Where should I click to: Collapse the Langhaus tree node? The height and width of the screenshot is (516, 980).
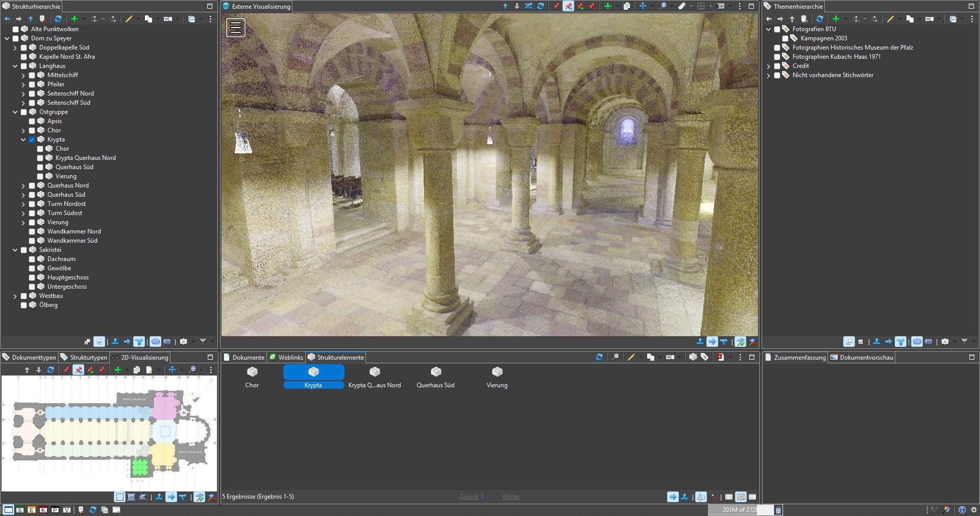click(x=15, y=66)
